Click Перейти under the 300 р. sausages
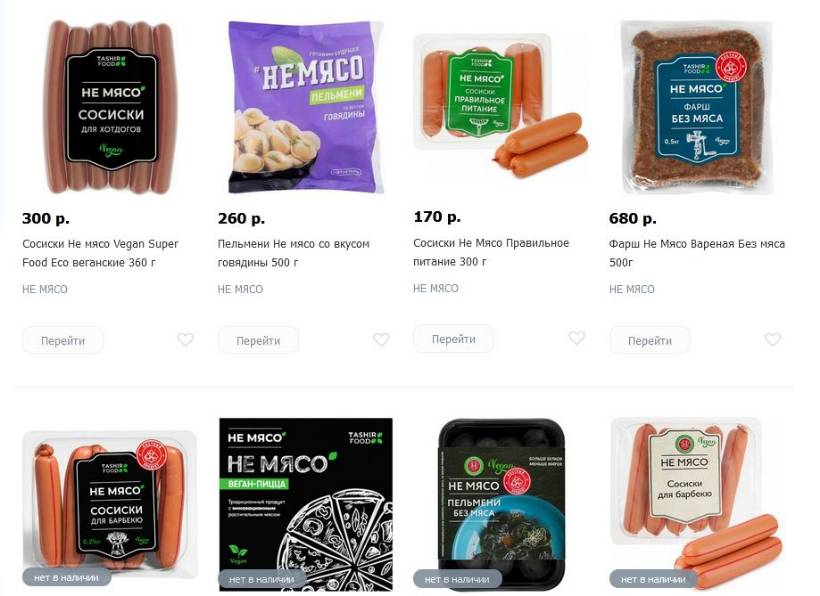 (x=63, y=340)
